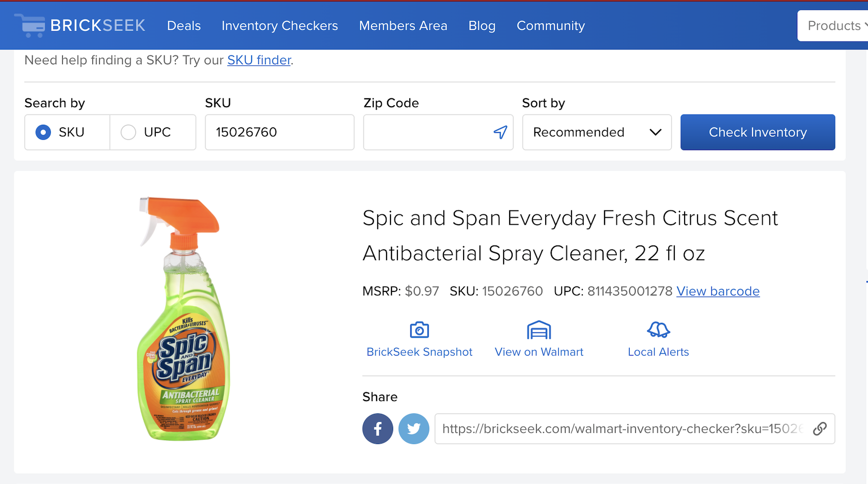Share the product on Facebook

377,429
